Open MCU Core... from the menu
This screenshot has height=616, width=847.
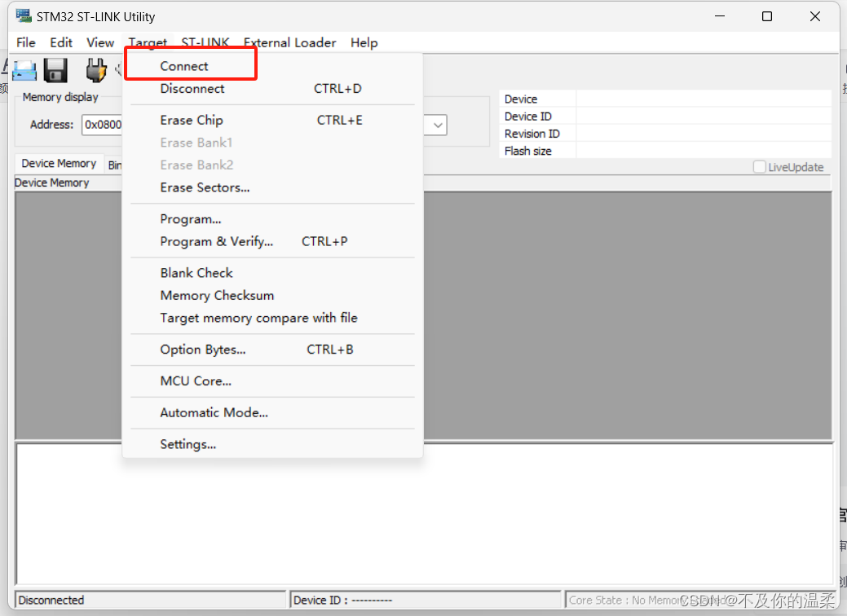[x=273, y=381]
